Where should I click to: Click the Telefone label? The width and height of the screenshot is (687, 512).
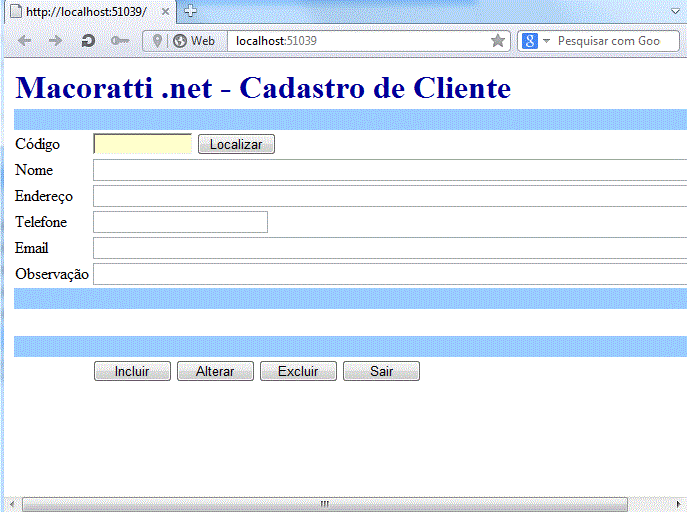(41, 222)
